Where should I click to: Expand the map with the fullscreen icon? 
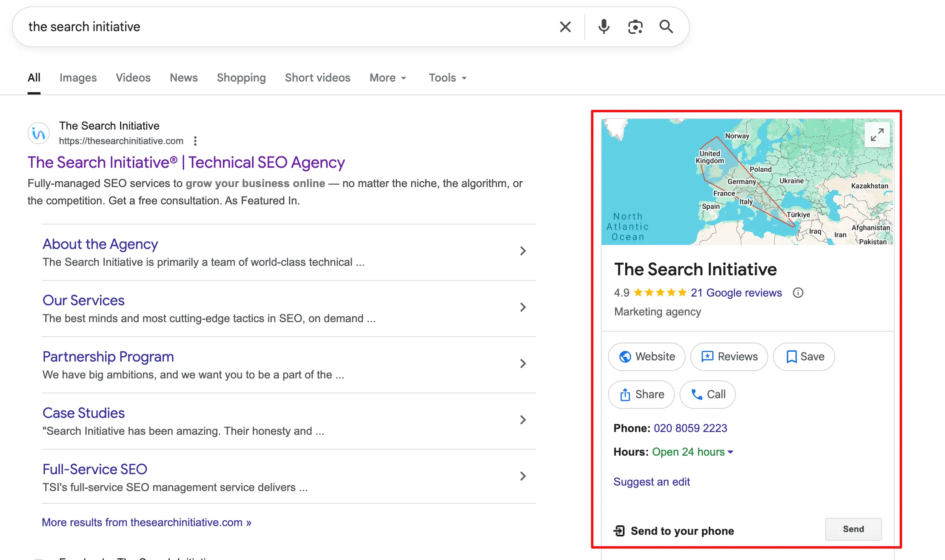pos(877,135)
